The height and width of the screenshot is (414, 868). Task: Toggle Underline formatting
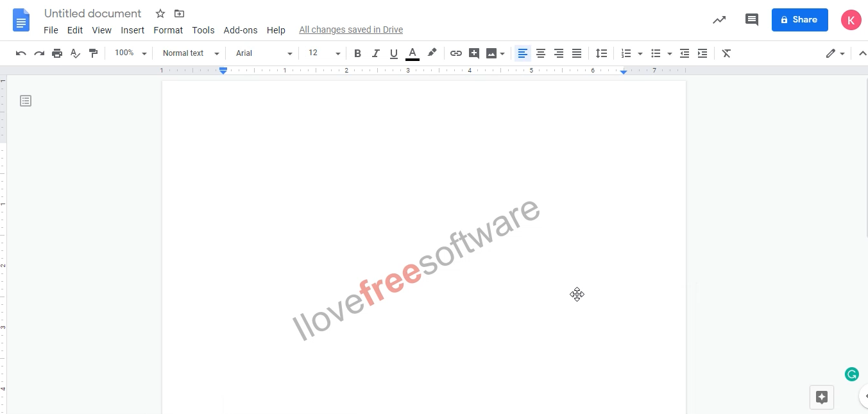394,53
